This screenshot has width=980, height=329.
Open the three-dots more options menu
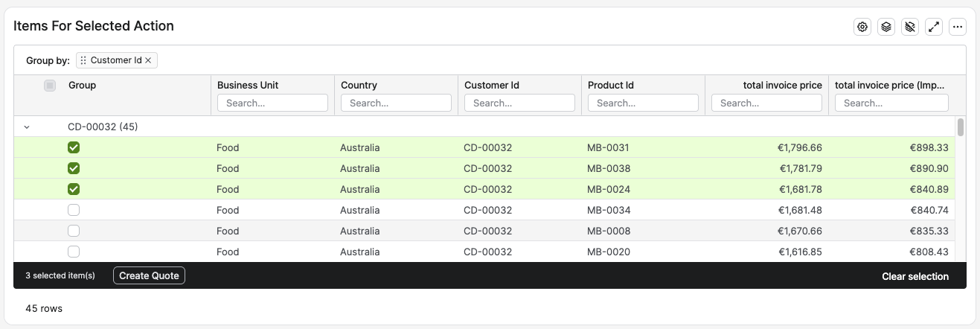tap(958, 27)
